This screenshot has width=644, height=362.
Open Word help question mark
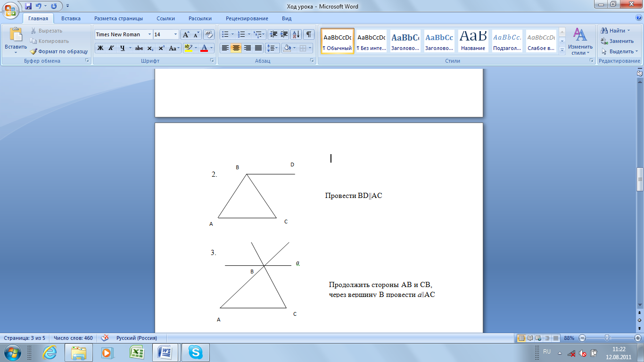pos(639,17)
